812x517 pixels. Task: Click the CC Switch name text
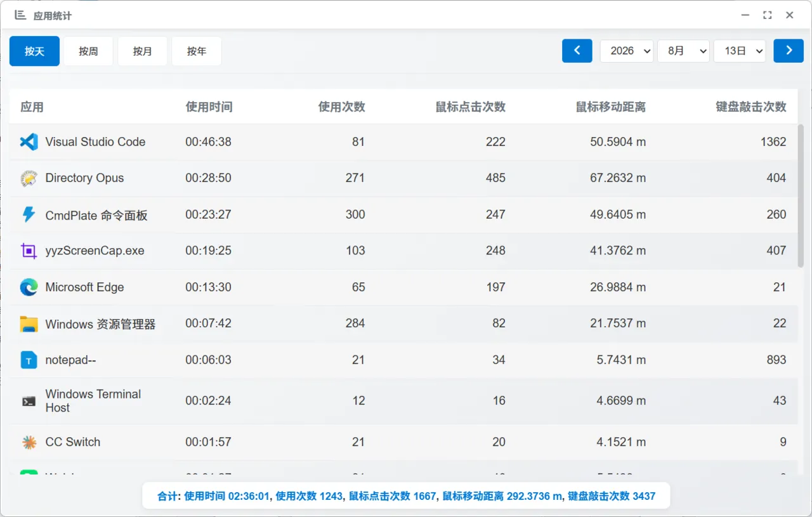pyautogui.click(x=73, y=442)
